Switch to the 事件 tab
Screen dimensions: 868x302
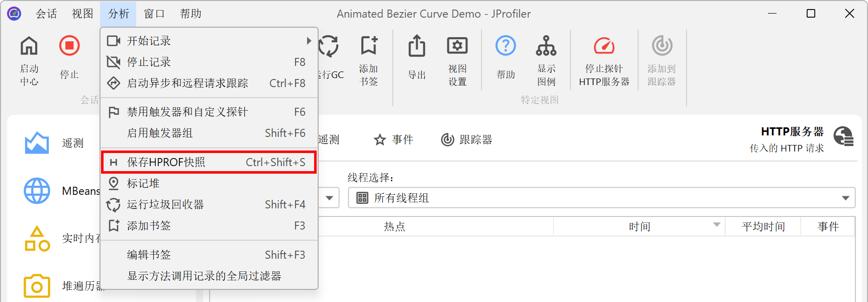[394, 139]
